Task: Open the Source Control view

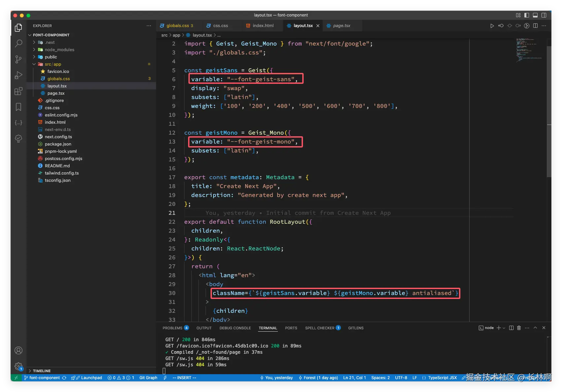Action: pos(18,59)
